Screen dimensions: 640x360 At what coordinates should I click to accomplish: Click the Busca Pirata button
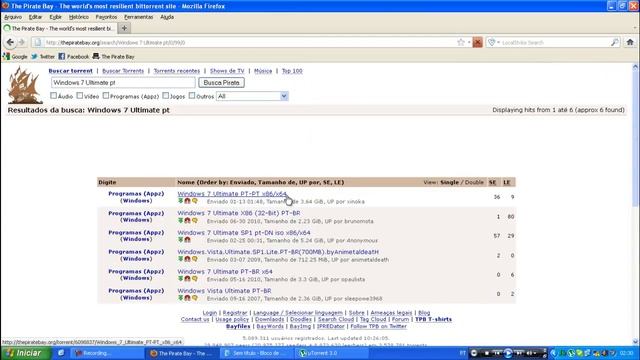(222, 82)
